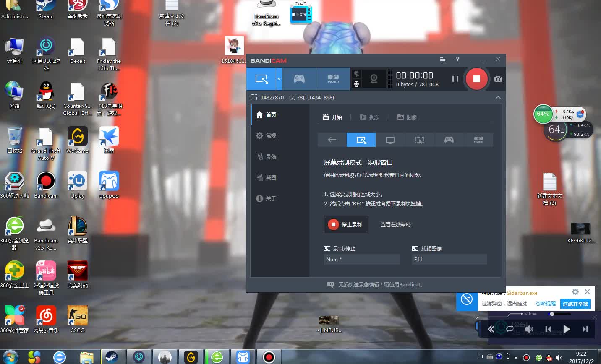
Task: Click the Uplay desktop icon
Action: click(x=78, y=185)
